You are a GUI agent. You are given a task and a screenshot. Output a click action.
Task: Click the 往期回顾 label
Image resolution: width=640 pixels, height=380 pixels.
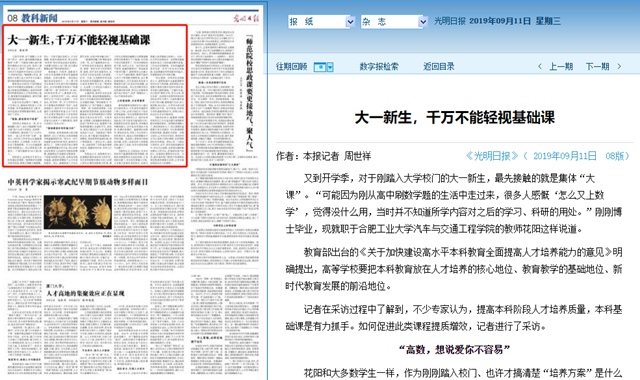pos(291,67)
